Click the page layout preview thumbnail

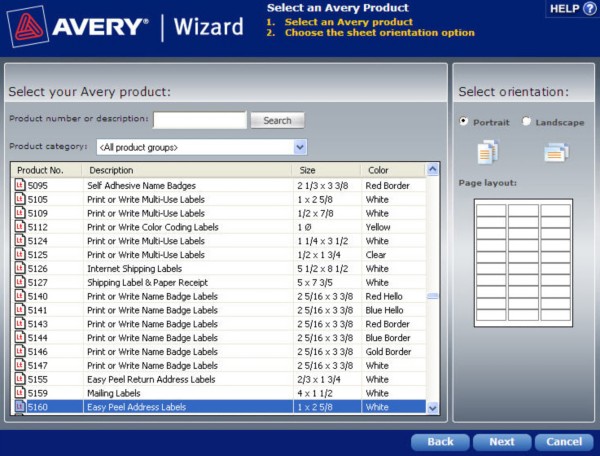523,263
